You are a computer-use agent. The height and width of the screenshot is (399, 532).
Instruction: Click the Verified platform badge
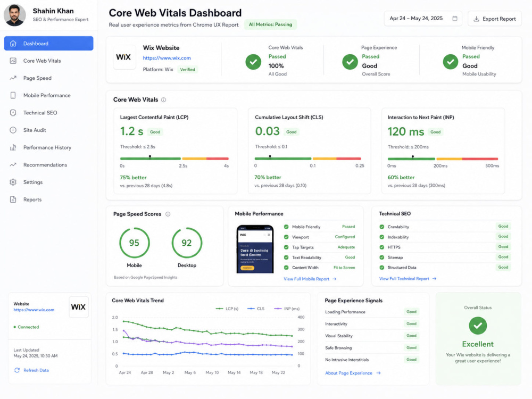[188, 70]
